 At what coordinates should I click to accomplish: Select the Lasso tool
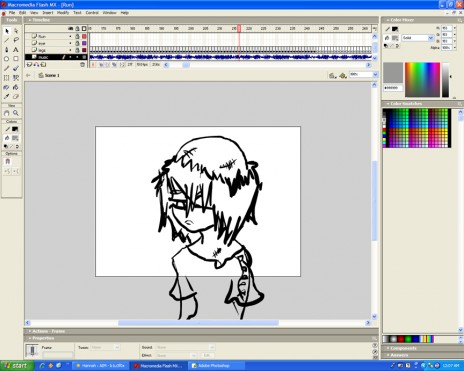pyautogui.click(x=16, y=40)
